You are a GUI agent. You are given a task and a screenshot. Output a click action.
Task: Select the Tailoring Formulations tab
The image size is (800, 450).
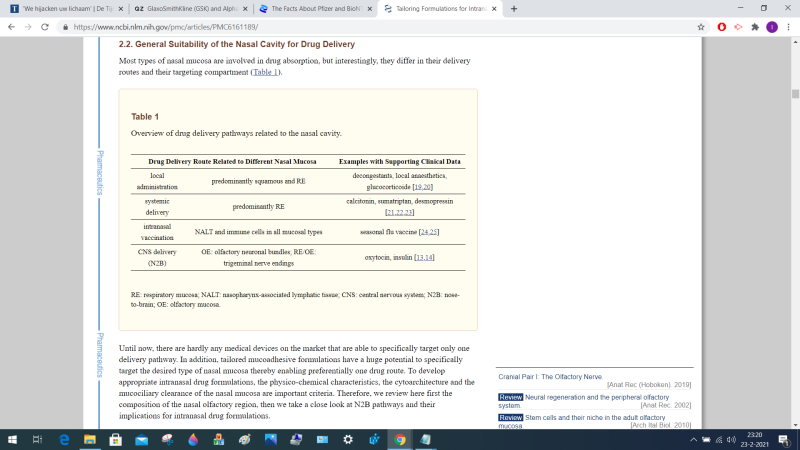pyautogui.click(x=440, y=9)
